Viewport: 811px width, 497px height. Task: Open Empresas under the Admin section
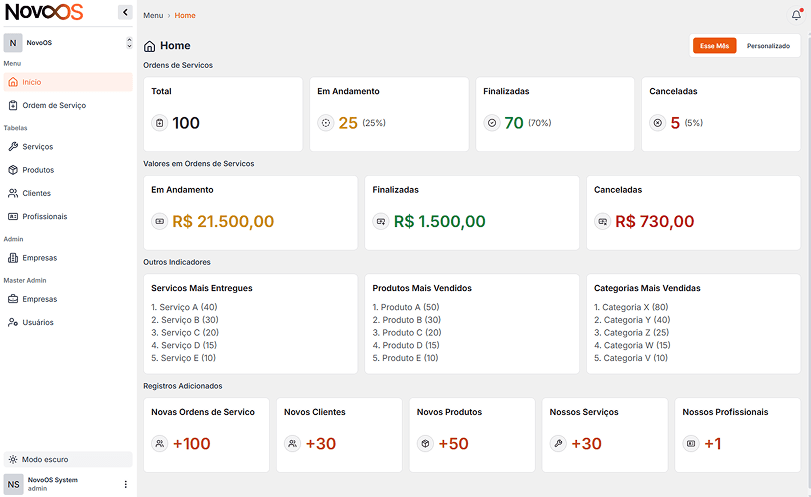click(39, 257)
